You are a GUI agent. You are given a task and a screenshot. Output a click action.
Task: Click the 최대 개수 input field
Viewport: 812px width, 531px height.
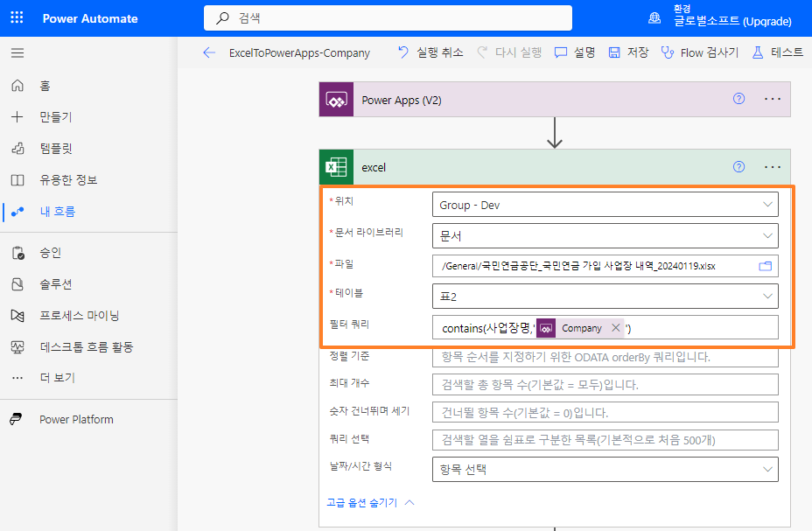coord(605,385)
